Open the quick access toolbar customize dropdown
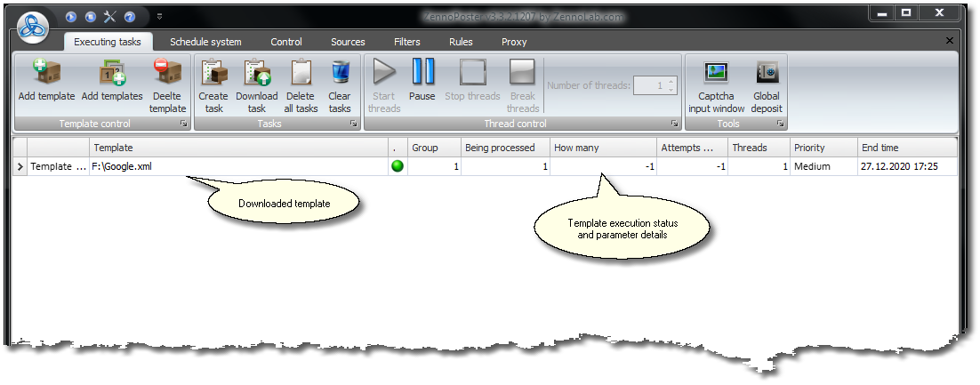Viewport: 980px width, 385px height. click(x=159, y=16)
